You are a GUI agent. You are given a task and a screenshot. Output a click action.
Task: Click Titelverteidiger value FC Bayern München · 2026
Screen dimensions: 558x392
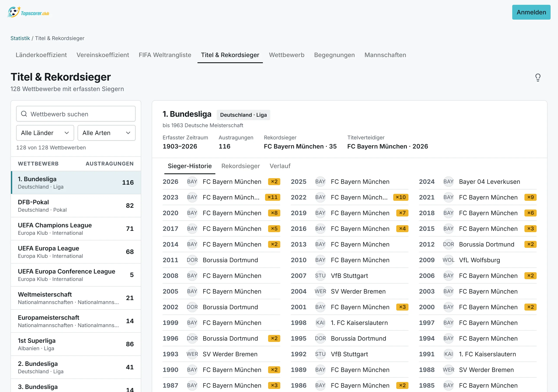(388, 146)
